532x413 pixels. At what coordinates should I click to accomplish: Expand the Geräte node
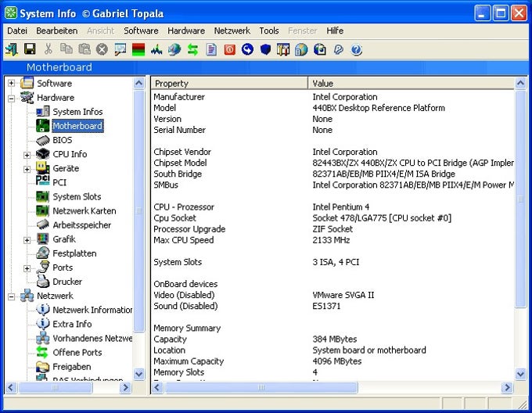[27, 169]
